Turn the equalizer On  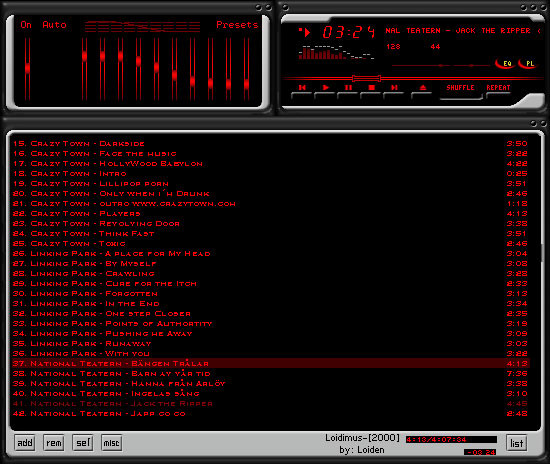[x=26, y=25]
